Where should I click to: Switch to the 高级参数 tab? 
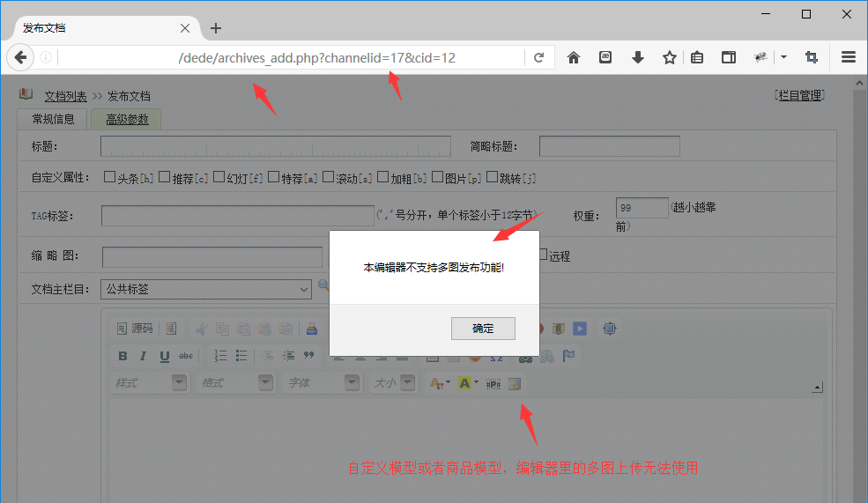tap(127, 120)
